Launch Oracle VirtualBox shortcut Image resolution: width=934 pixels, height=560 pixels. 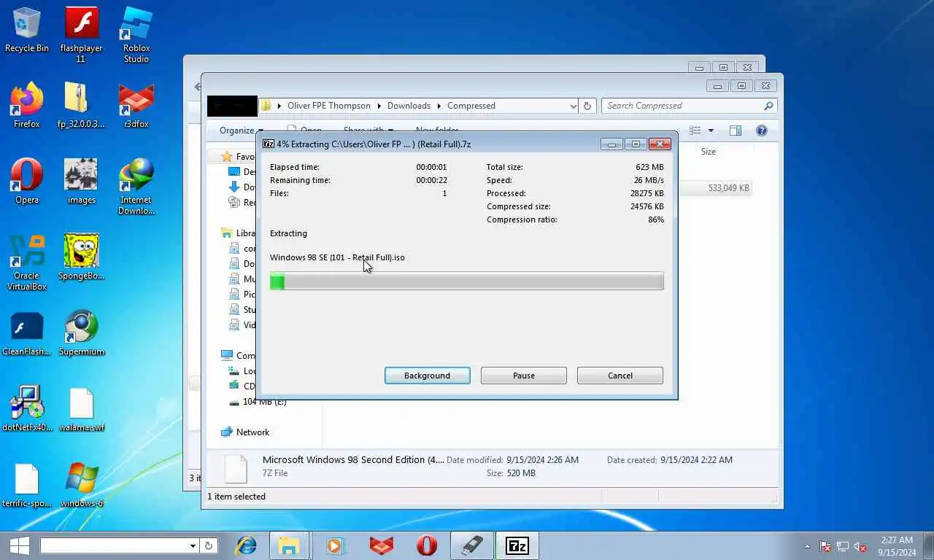pyautogui.click(x=27, y=262)
